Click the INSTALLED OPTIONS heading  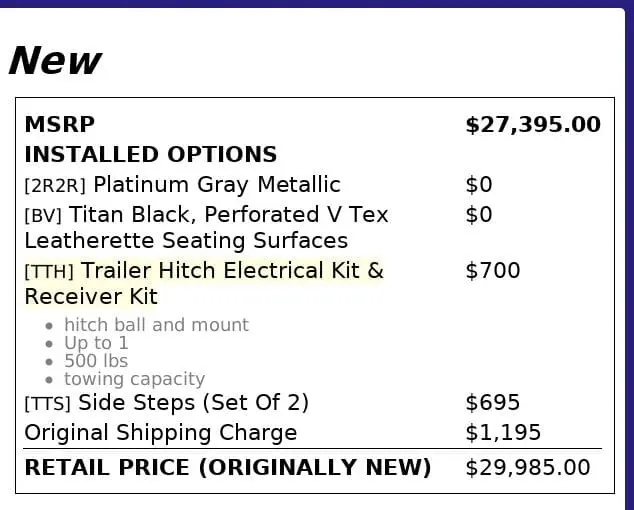point(150,155)
